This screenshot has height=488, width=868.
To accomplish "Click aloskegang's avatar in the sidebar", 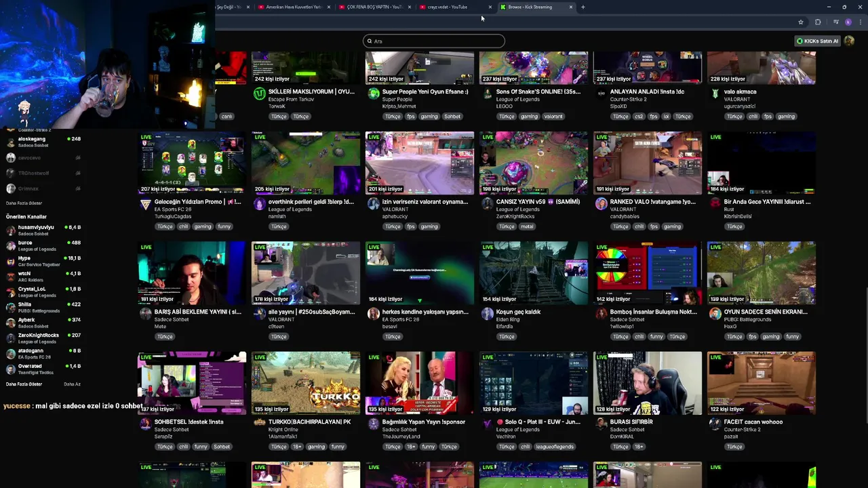I will 11,142.
